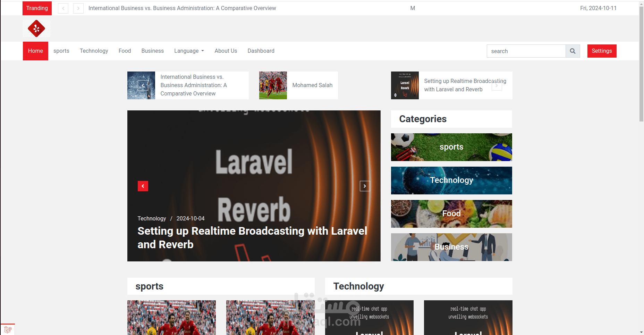Go to previous slide in main carousel
644x335 pixels.
tap(143, 186)
